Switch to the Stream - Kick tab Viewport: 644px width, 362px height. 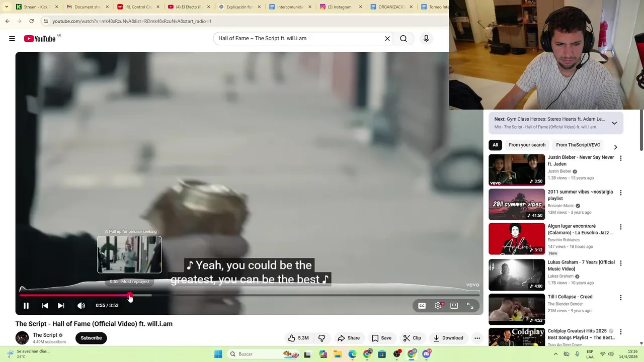37,7
